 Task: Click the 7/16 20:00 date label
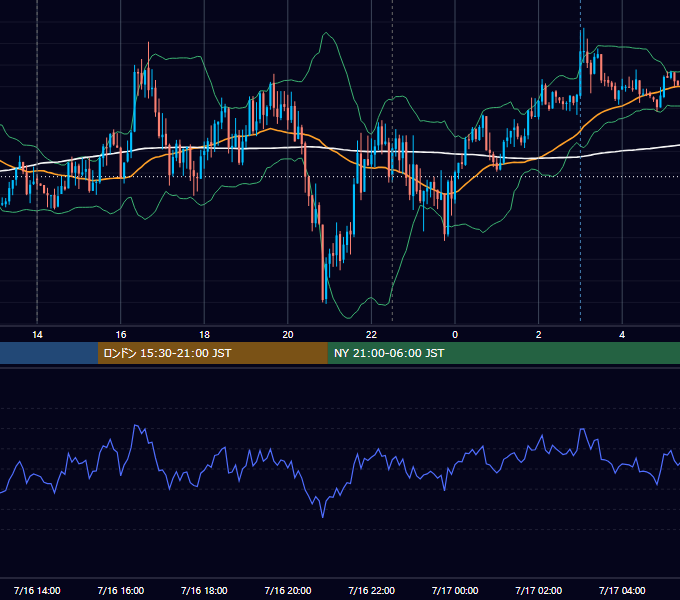288,590
